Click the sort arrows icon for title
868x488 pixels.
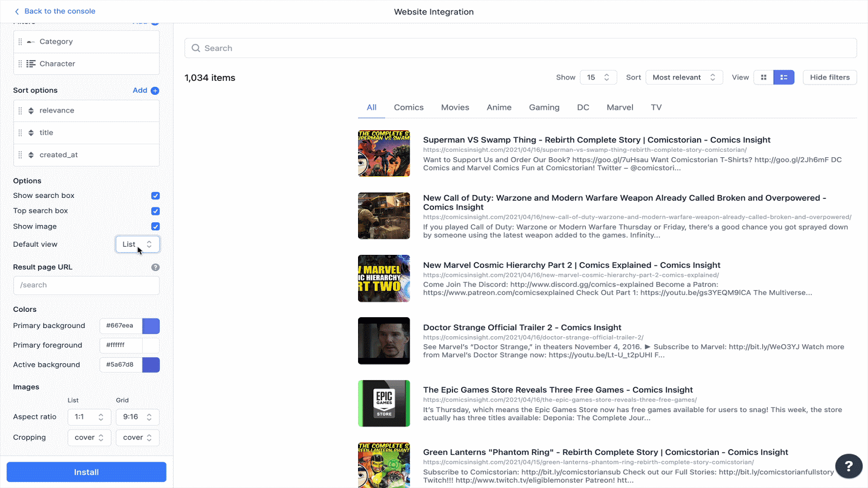point(31,133)
